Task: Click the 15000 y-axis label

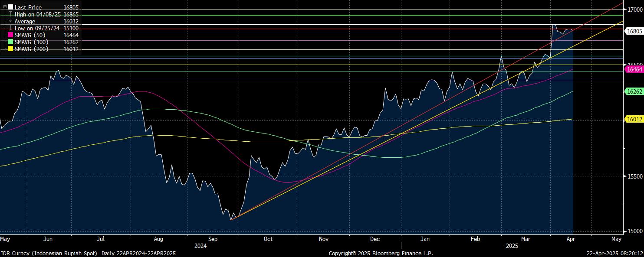Action: click(635, 231)
